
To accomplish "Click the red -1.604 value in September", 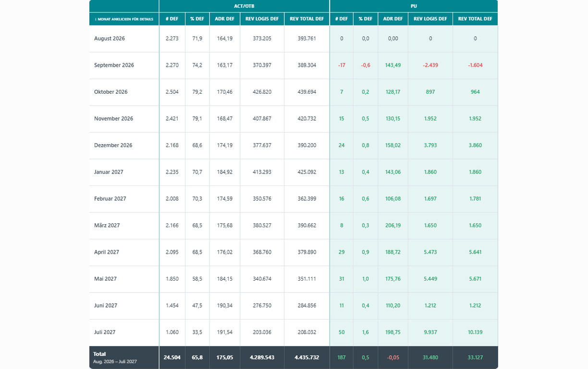I will [x=475, y=65].
